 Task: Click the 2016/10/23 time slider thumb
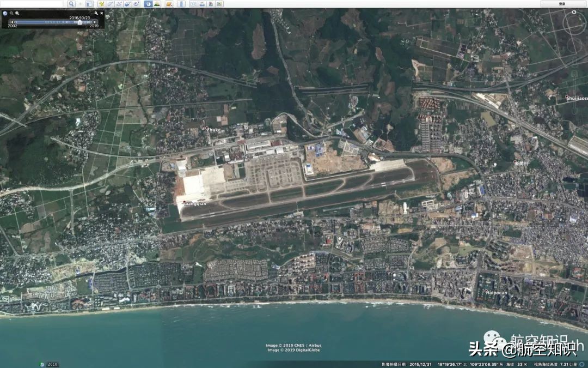[x=79, y=22]
